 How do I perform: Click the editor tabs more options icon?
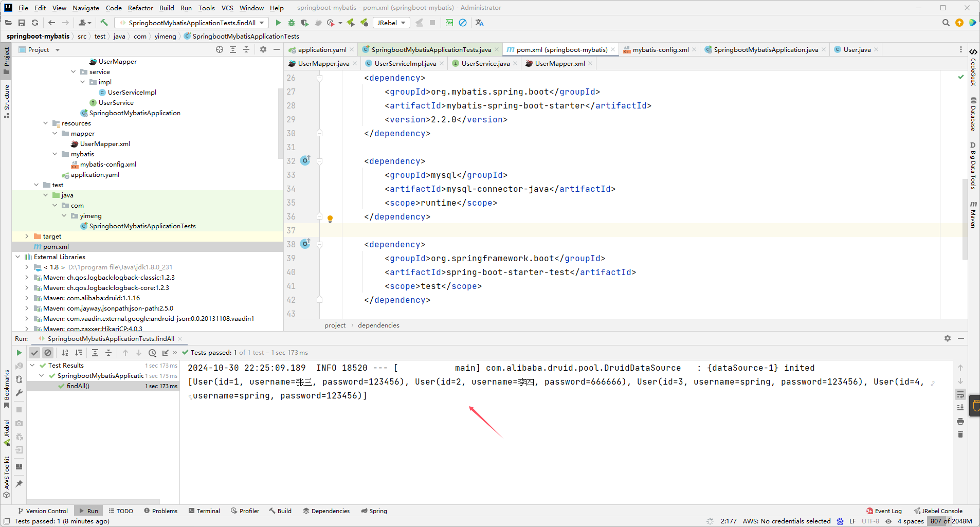[961, 49]
